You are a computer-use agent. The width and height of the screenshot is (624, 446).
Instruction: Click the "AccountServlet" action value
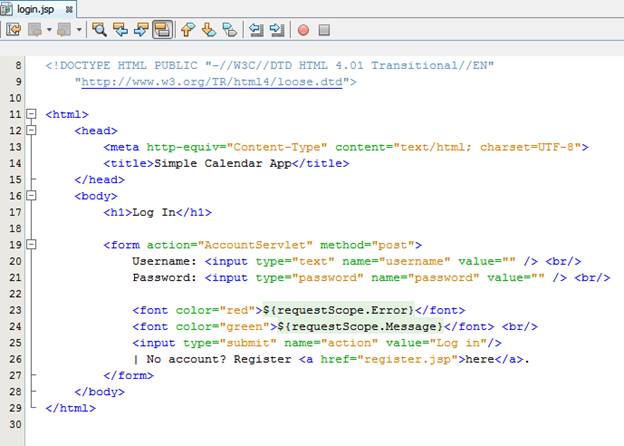pyautogui.click(x=255, y=245)
